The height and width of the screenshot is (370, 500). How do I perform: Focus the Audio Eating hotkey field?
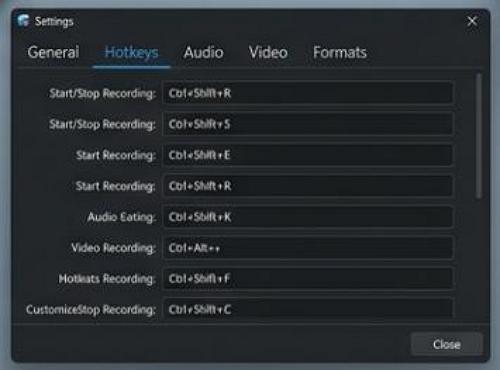(x=308, y=217)
